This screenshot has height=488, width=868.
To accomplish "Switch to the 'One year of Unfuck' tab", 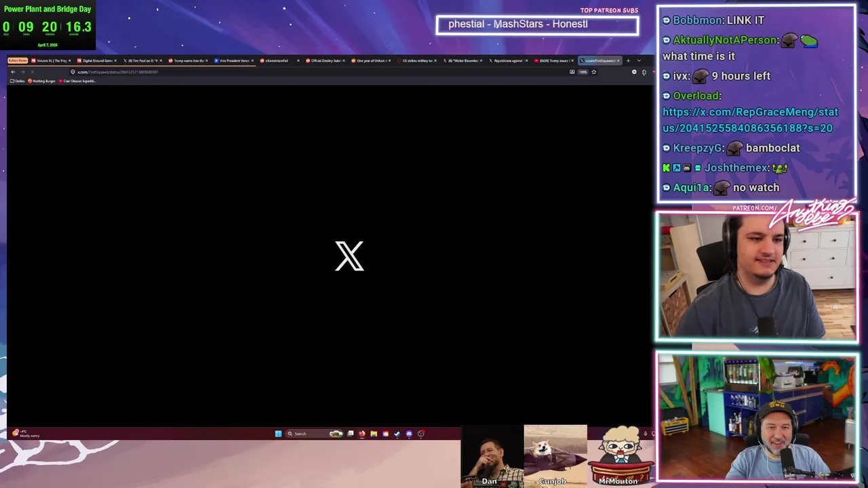I will [372, 60].
